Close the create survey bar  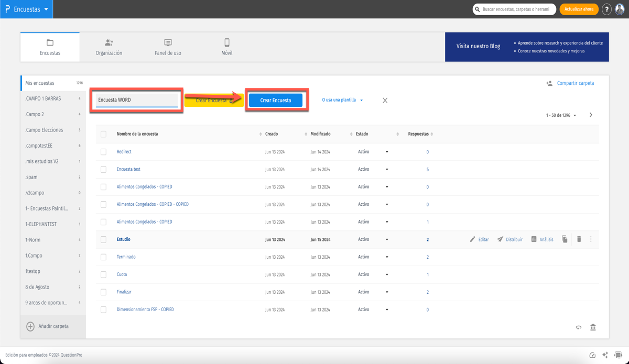385,101
